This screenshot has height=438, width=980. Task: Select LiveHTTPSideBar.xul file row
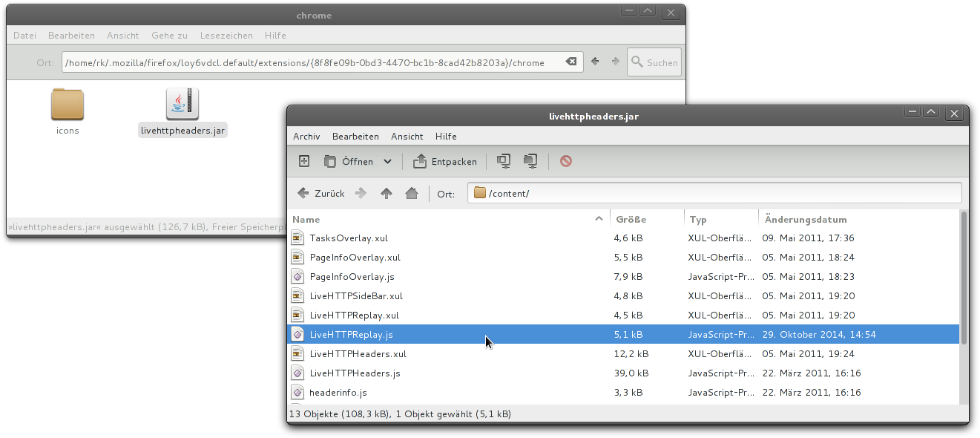tap(623, 296)
